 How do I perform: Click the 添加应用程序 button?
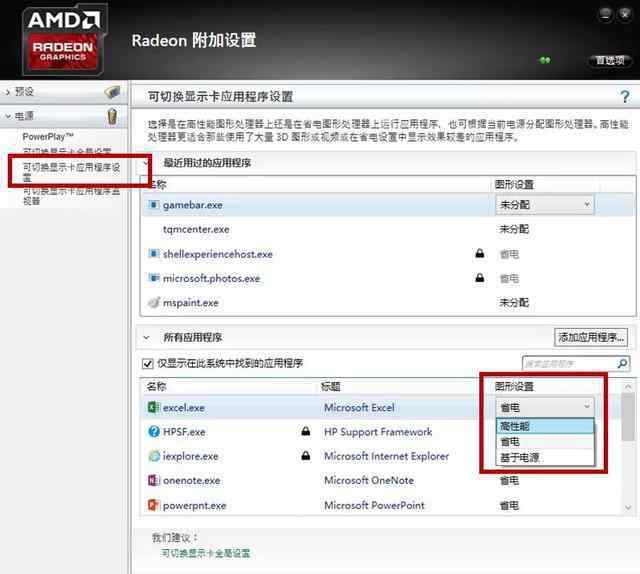591,337
